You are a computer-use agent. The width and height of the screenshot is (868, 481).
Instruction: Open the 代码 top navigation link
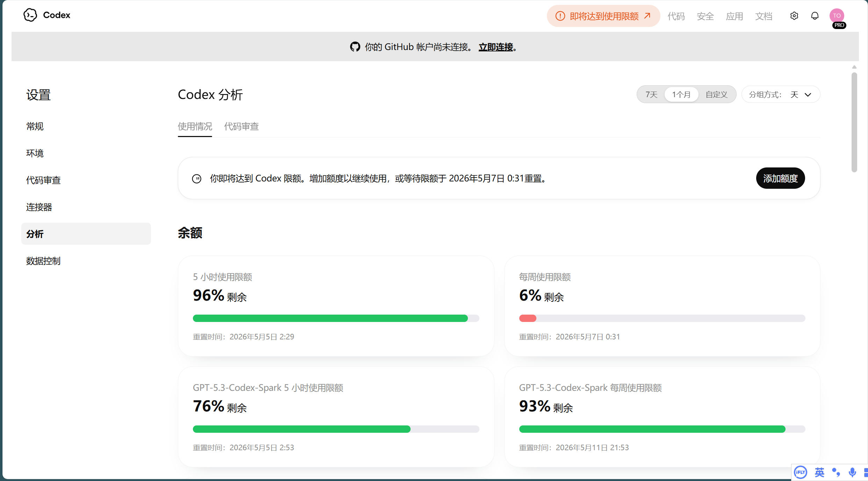(676, 16)
